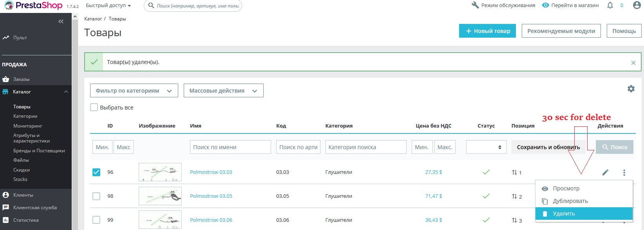Click the notifications bell icon

[610, 5]
